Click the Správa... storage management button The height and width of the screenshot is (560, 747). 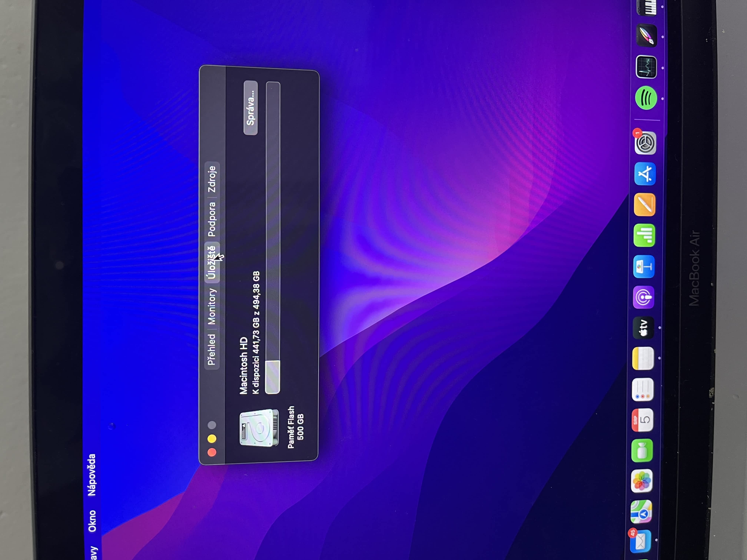tap(251, 108)
